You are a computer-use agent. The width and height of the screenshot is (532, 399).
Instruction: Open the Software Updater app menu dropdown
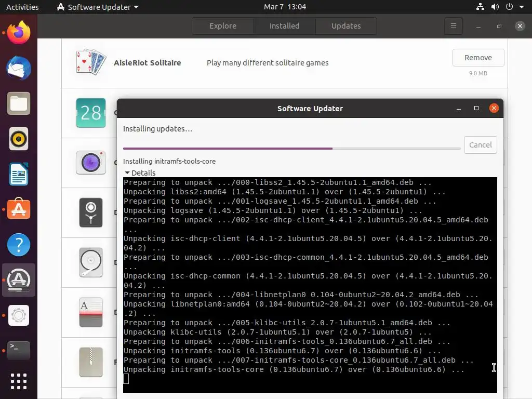coord(98,7)
